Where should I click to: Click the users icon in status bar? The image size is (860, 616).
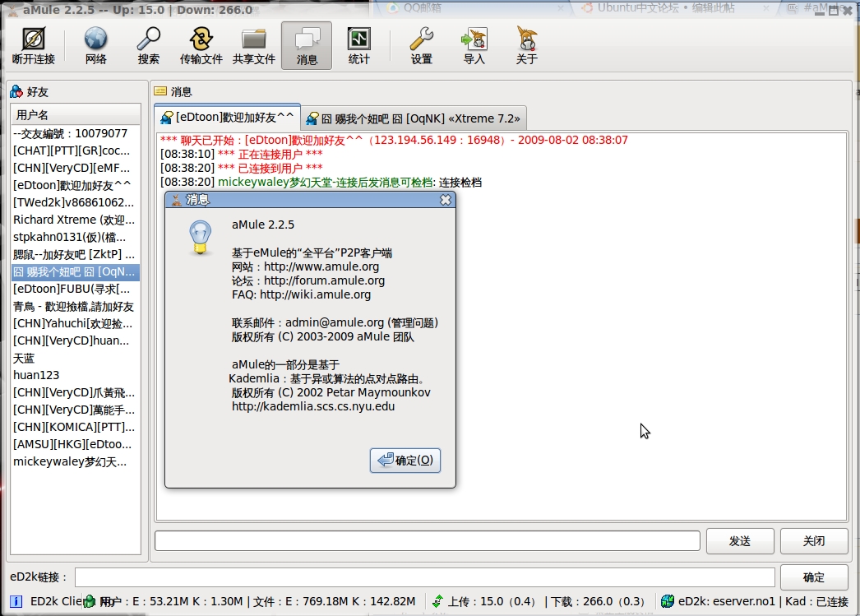tap(89, 602)
